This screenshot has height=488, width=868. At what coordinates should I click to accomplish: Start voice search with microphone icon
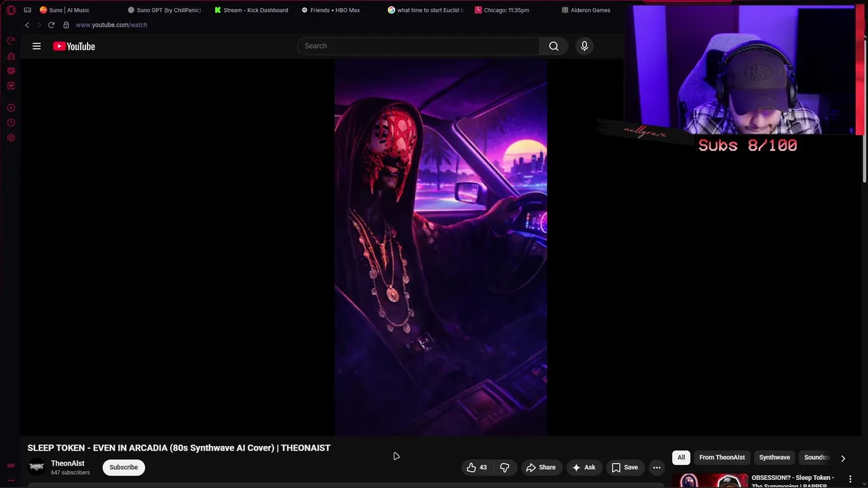[x=585, y=46]
